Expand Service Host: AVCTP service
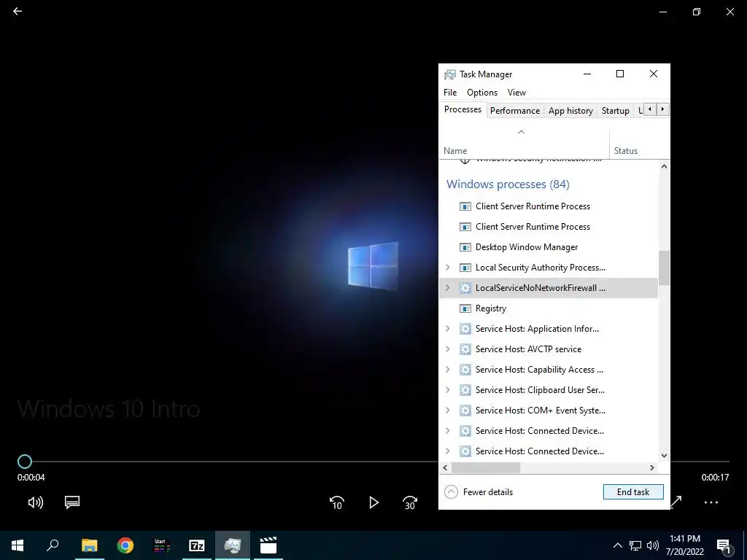Screen dimensions: 747x560 click(447, 349)
